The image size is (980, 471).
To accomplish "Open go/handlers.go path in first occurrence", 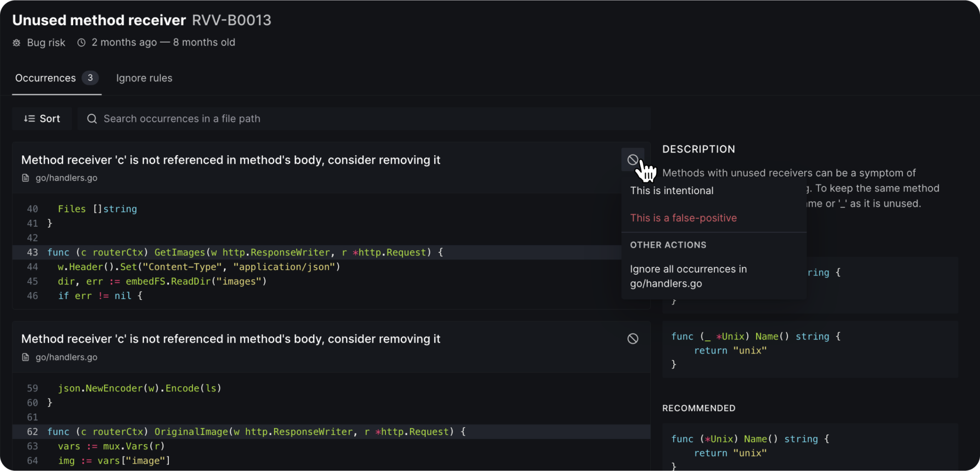I will 66,178.
